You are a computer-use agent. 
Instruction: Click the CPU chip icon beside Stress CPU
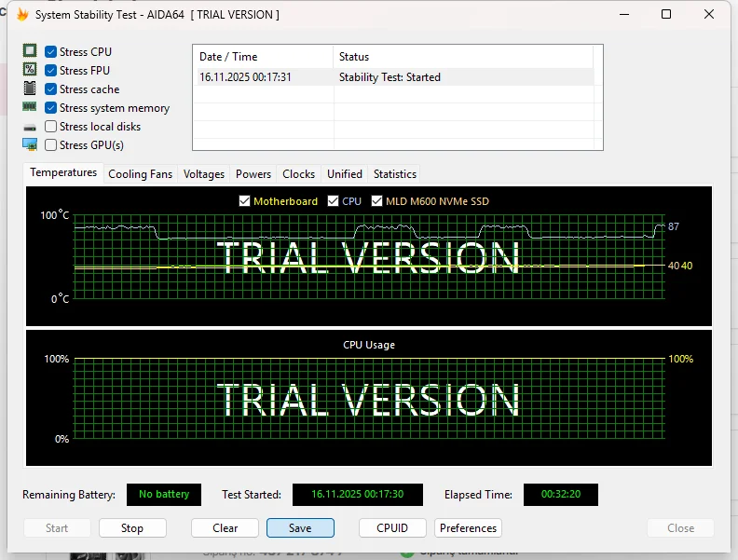point(30,51)
